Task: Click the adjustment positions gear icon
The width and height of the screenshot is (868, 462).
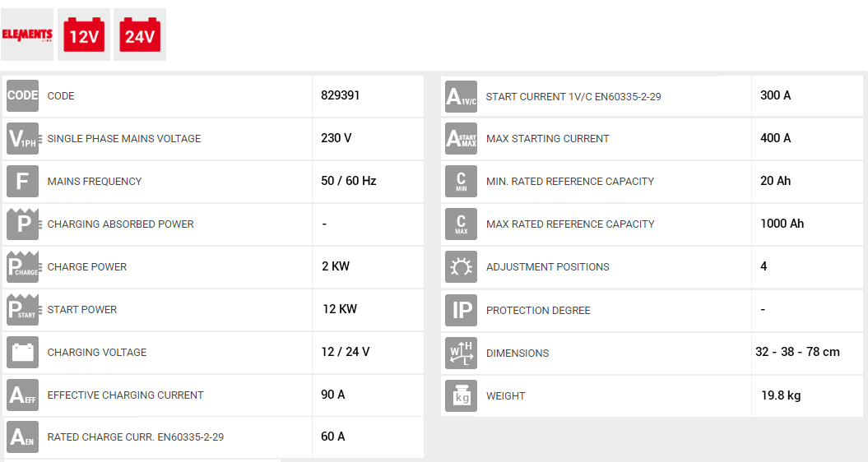Action: coord(461,266)
